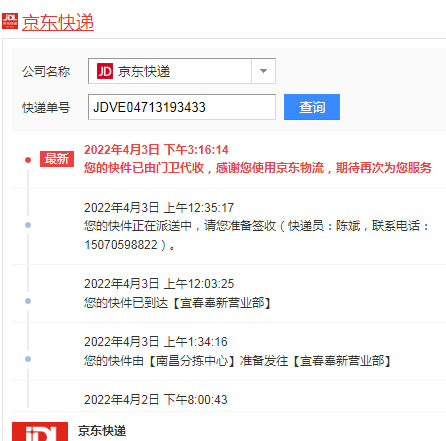Screen dimensions: 446x441
Task: Focus the tracking number input field
Action: point(182,107)
